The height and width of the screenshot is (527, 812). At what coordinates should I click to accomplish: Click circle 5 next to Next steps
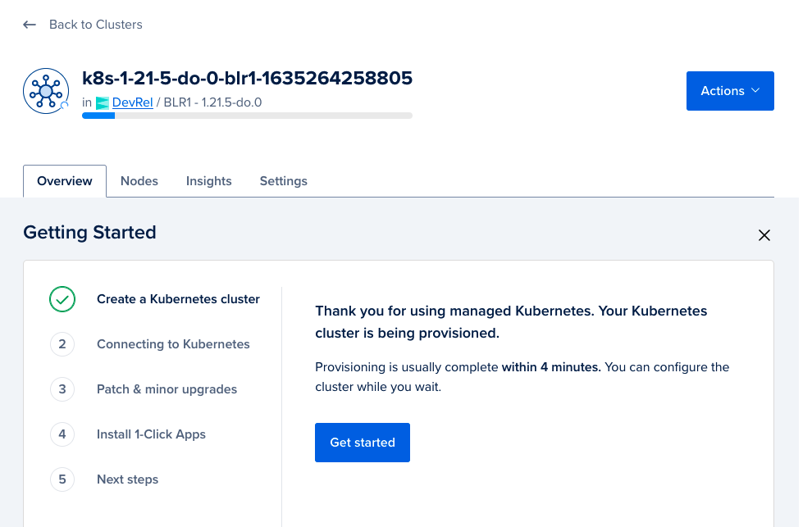[x=62, y=479]
